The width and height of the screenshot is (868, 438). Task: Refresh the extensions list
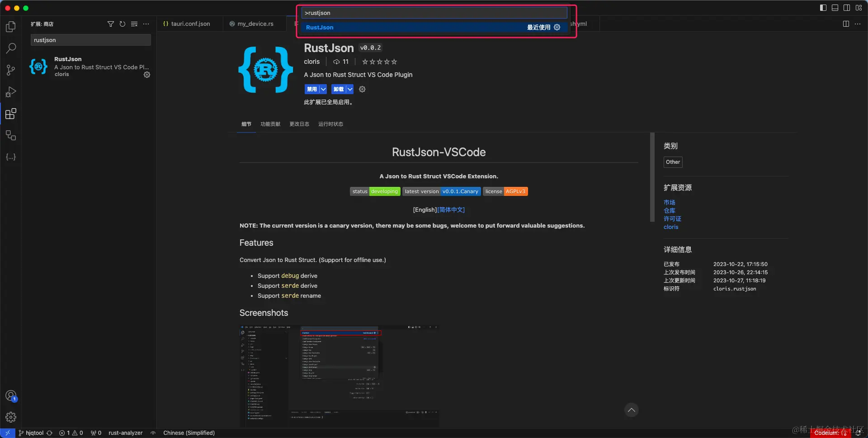[x=123, y=24]
